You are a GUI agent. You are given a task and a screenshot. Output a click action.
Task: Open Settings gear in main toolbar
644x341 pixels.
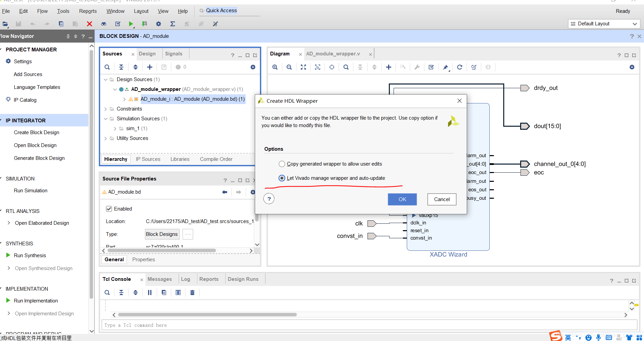click(158, 24)
